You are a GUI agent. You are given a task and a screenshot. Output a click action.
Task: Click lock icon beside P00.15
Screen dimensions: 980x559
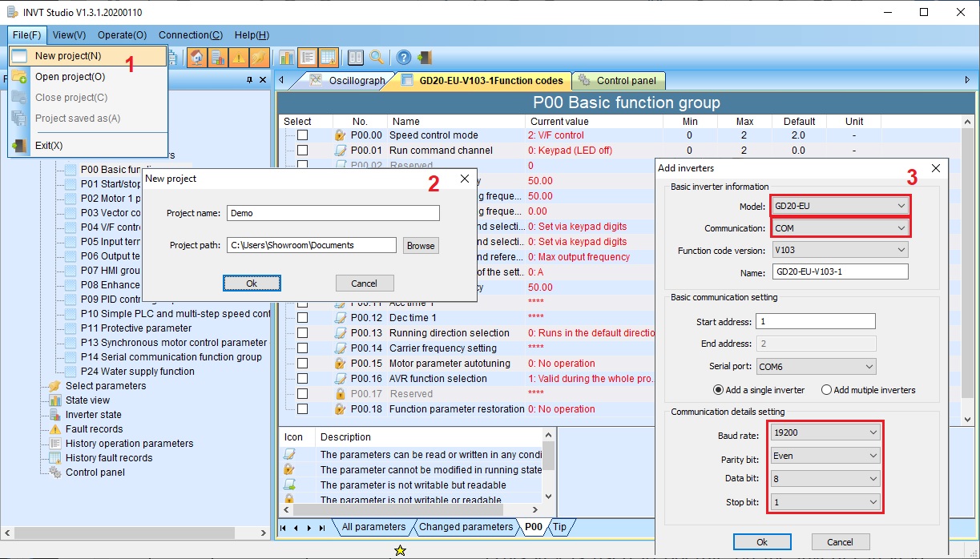[340, 364]
